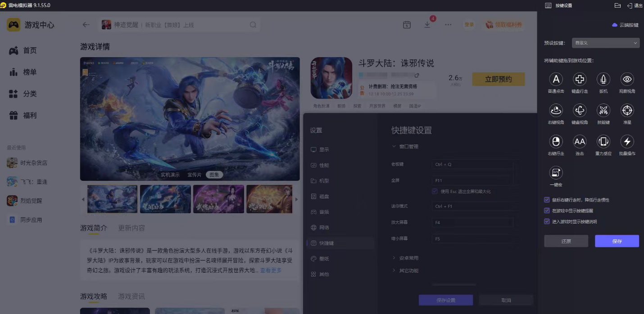Viewport: 644px width, 314px height.
Task: Open recent app 时光杂货店
Action: click(x=27, y=163)
